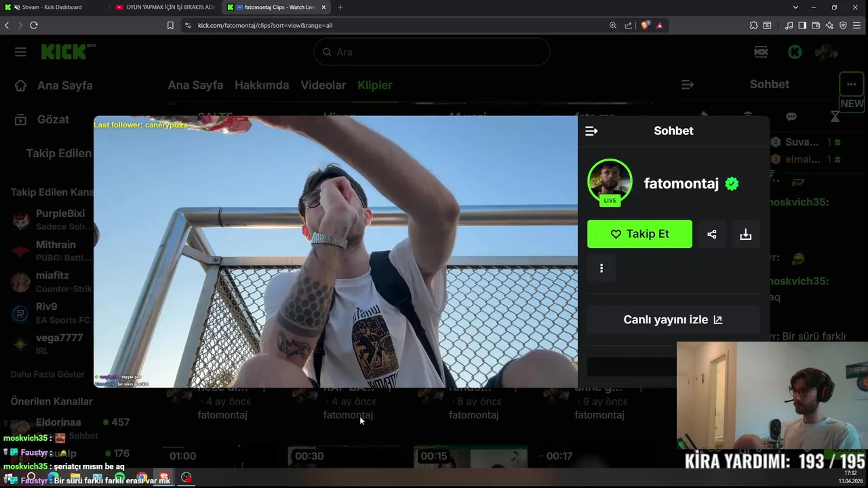Open the chat options three-dot NEW button
Screen dimensions: 868x488
(852, 85)
